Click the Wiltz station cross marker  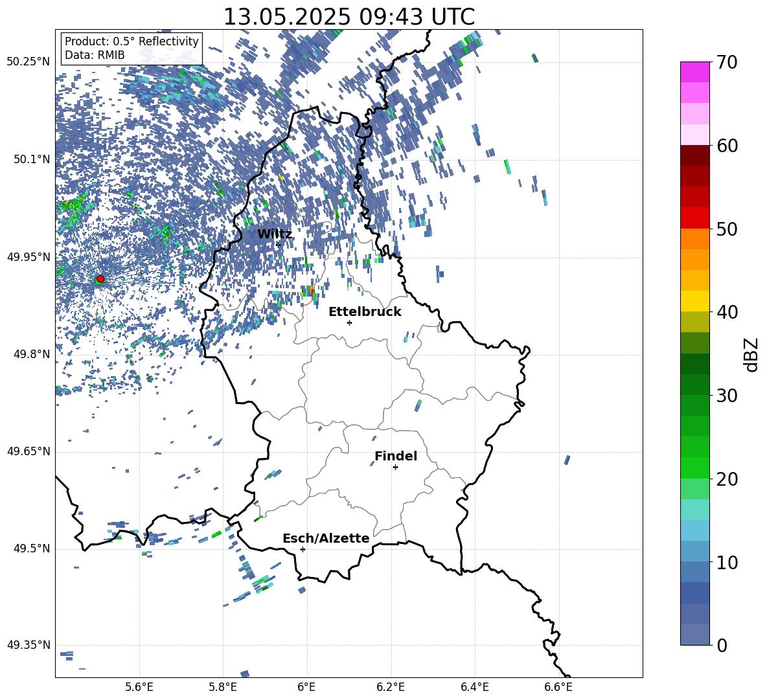(x=278, y=245)
